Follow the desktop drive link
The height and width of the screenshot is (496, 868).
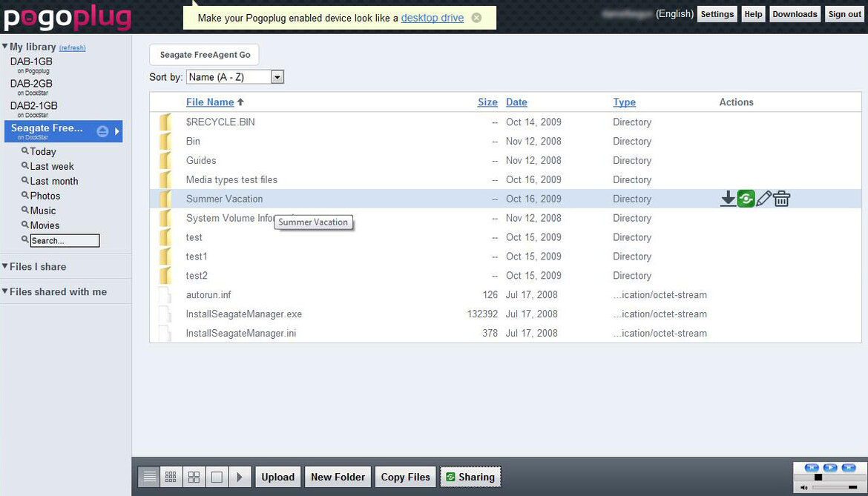click(x=433, y=18)
